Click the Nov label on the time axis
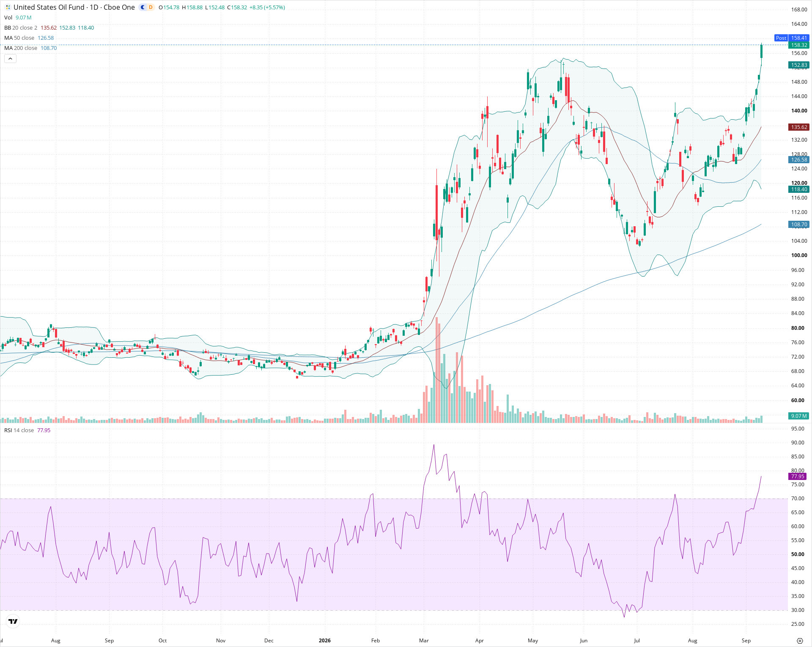 click(x=221, y=640)
